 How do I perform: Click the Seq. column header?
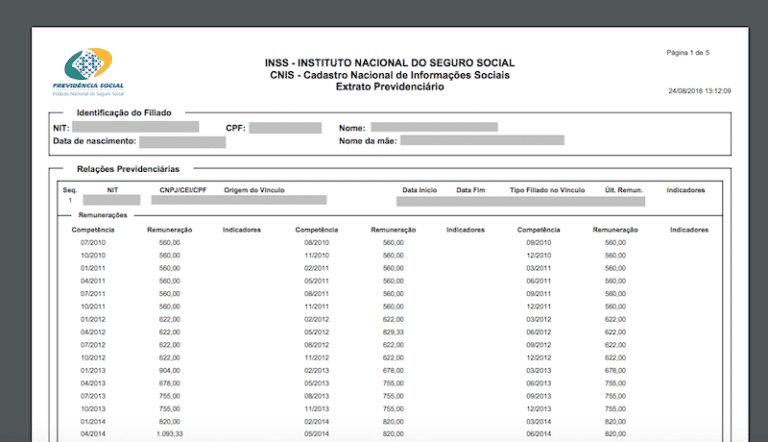click(x=70, y=190)
